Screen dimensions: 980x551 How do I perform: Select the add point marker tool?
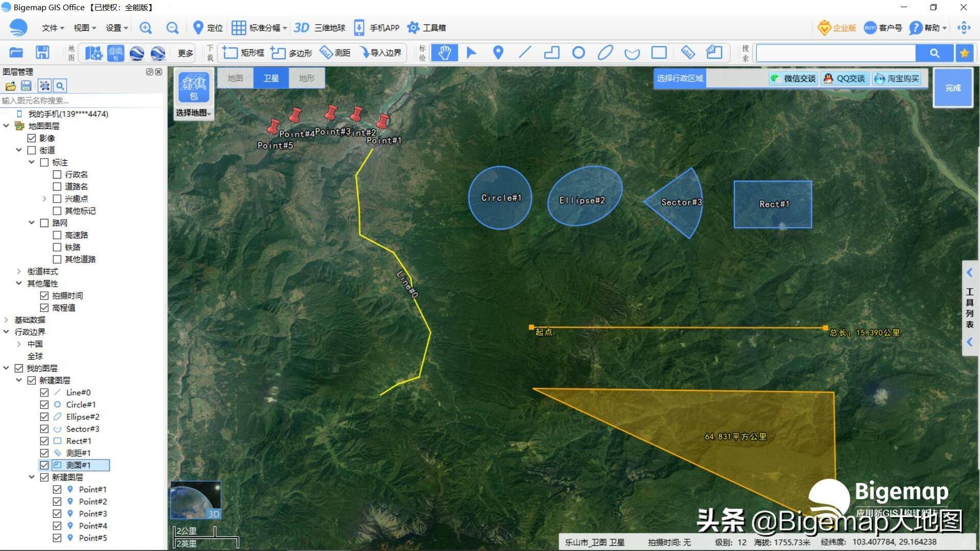[498, 53]
